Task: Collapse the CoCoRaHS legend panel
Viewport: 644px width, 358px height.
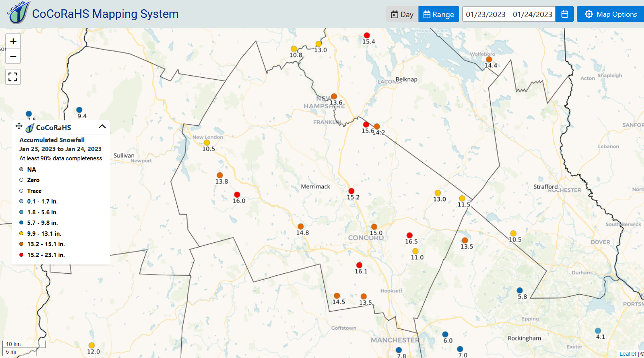Action: [x=102, y=127]
